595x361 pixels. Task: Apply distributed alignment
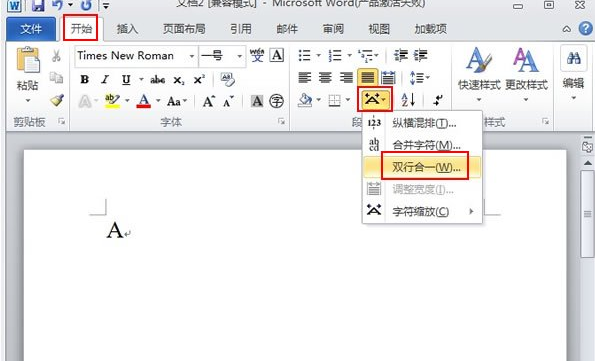coord(388,78)
